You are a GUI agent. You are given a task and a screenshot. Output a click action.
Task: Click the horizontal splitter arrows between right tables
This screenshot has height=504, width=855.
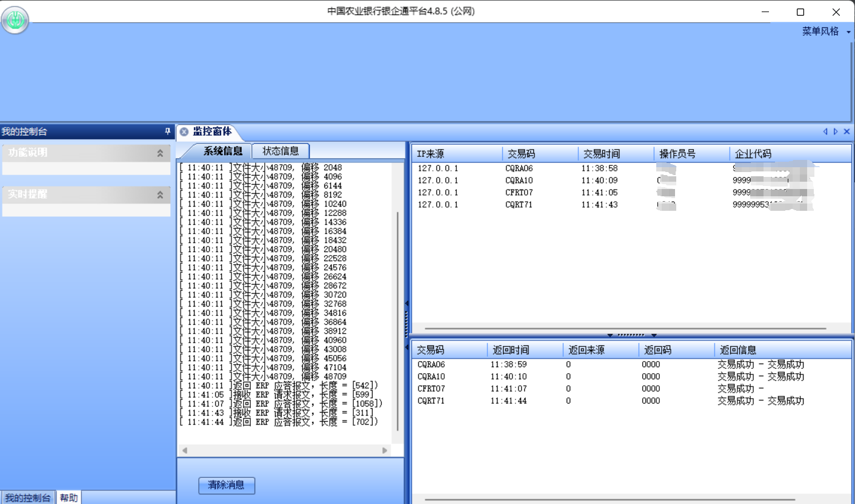click(x=633, y=334)
